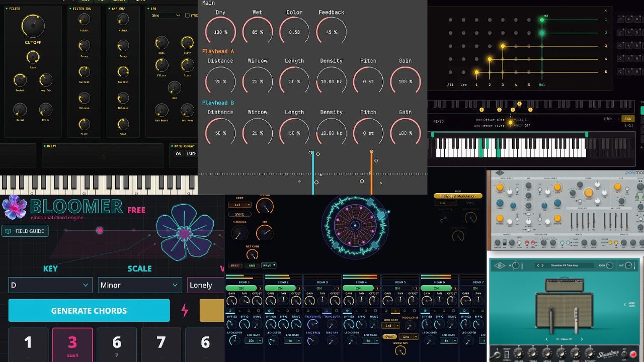The image size is (644, 362).
Task: Click the Main Feedback 45% knob
Action: (332, 32)
